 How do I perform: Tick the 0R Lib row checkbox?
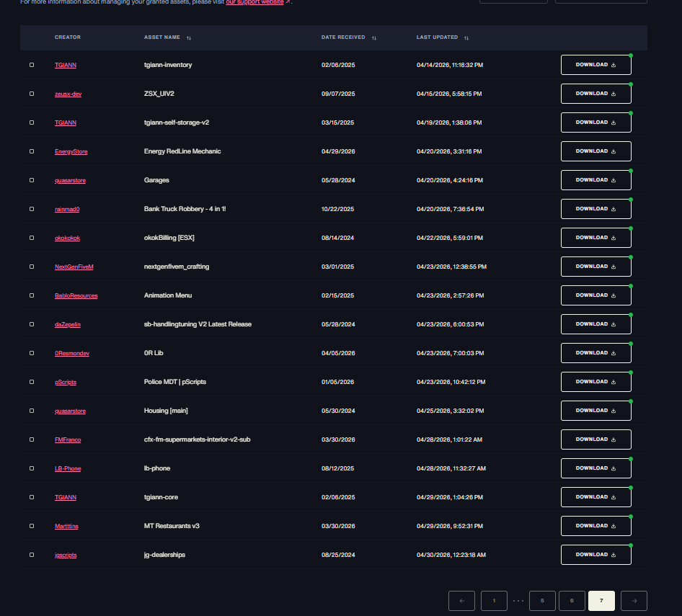pos(32,353)
